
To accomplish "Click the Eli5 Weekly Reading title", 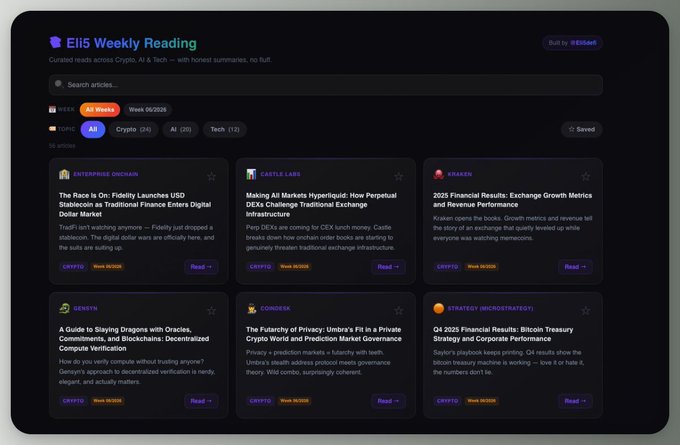I will [131, 43].
